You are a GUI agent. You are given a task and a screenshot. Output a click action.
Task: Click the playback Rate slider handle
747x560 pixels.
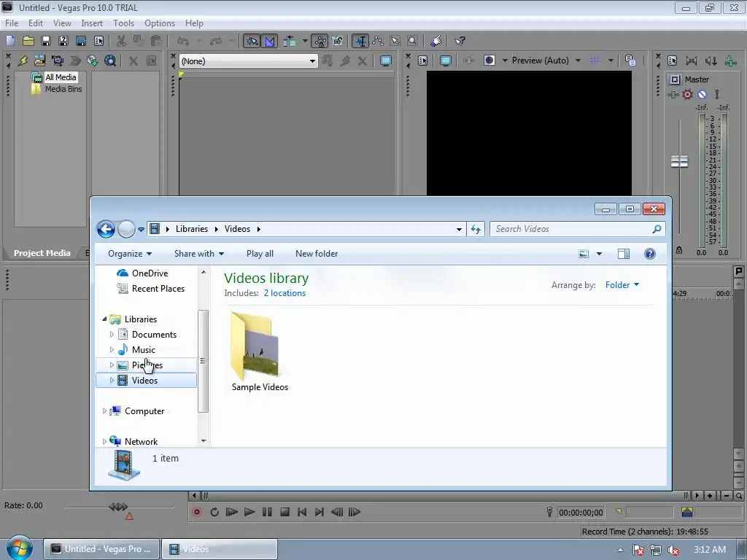pos(118,507)
